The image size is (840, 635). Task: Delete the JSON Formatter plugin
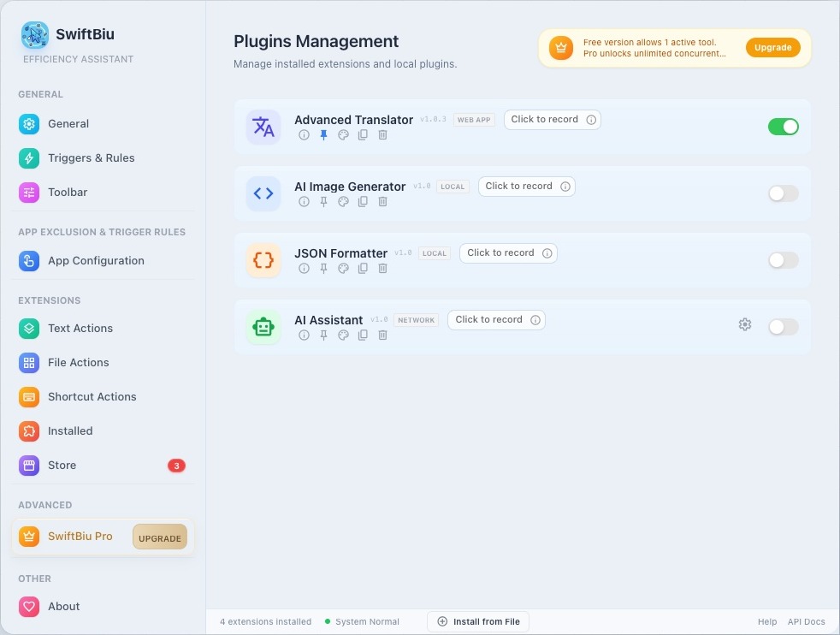[382, 269]
